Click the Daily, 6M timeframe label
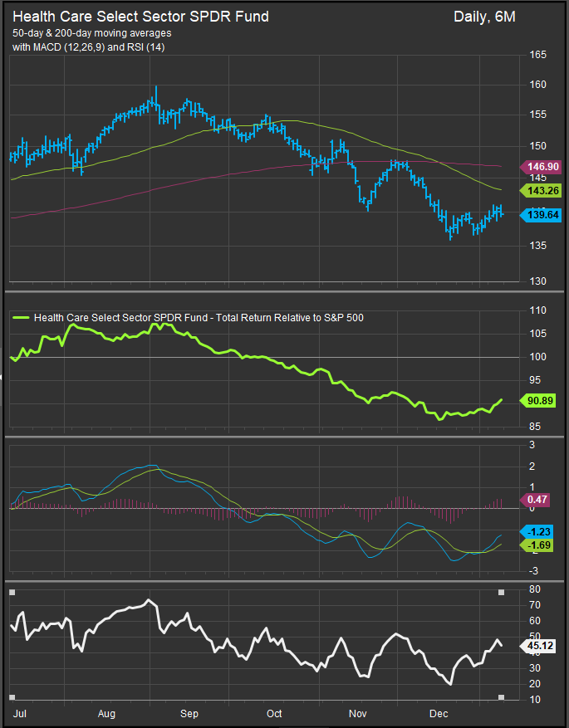The image size is (569, 728). pyautogui.click(x=484, y=17)
